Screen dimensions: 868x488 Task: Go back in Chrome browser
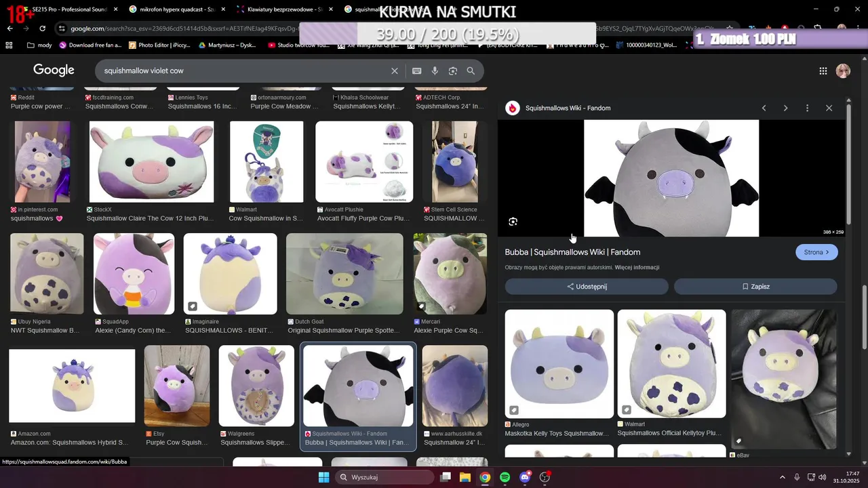click(9, 28)
